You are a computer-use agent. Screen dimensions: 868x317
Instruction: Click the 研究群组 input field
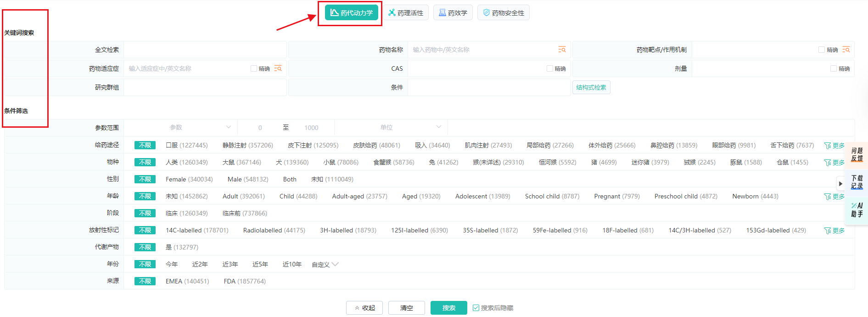[205, 87]
